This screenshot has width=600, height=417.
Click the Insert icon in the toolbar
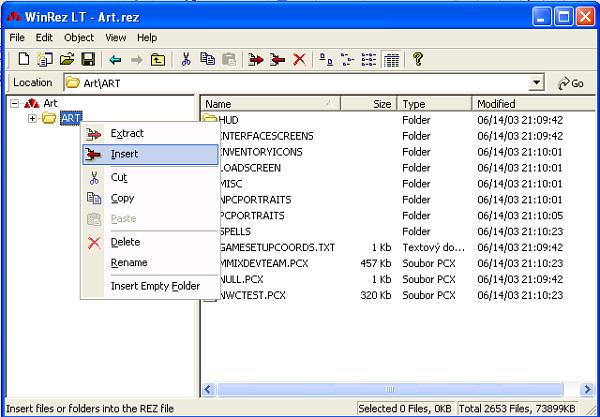[x=277, y=60]
